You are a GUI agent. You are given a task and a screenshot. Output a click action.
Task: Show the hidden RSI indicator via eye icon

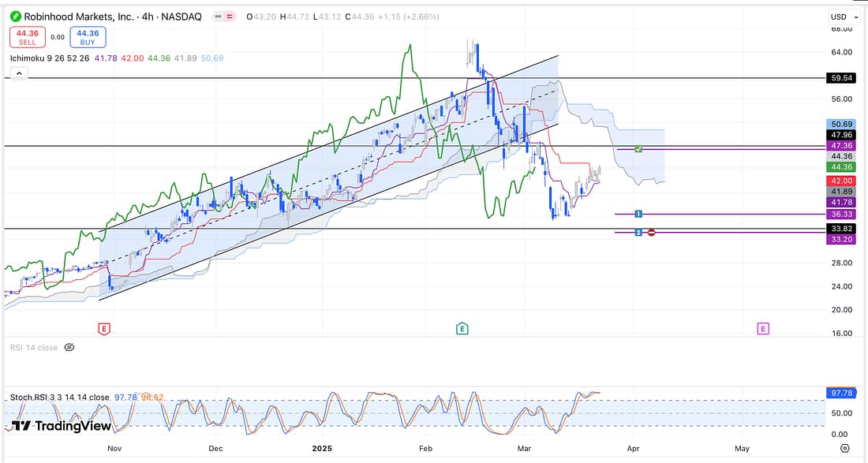(x=69, y=347)
